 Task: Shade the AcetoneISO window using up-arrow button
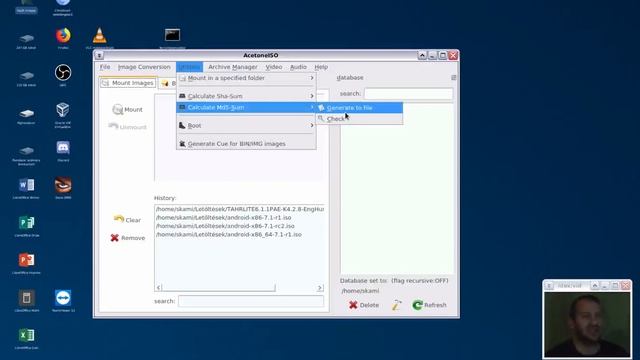[422, 55]
